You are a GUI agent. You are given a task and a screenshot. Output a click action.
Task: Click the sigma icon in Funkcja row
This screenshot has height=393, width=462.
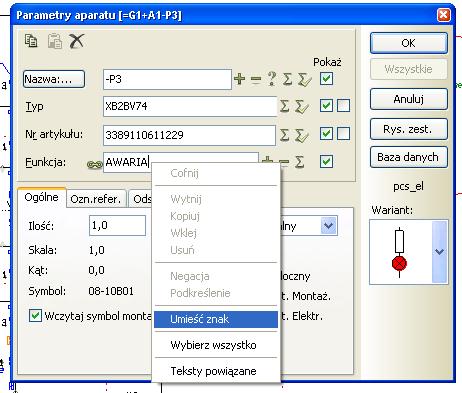tap(300, 162)
